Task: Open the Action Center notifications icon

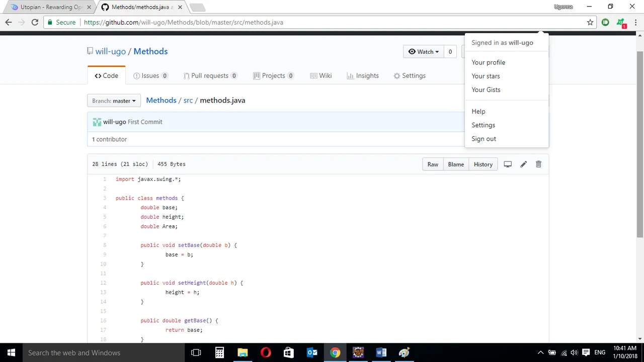Action: pyautogui.click(x=586, y=352)
